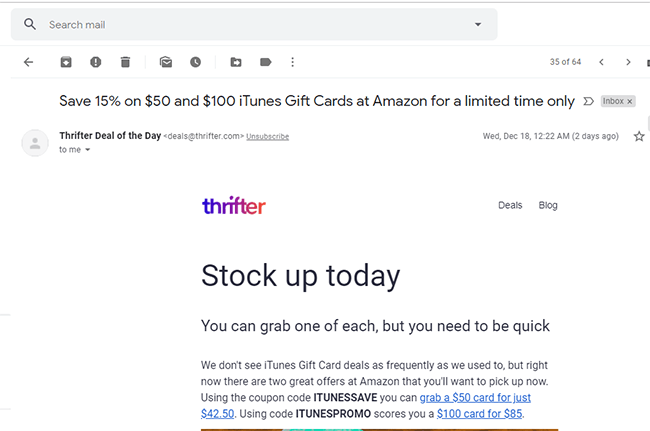This screenshot has height=431, width=650.
Task: Open the Move to folder icon
Action: click(236, 62)
